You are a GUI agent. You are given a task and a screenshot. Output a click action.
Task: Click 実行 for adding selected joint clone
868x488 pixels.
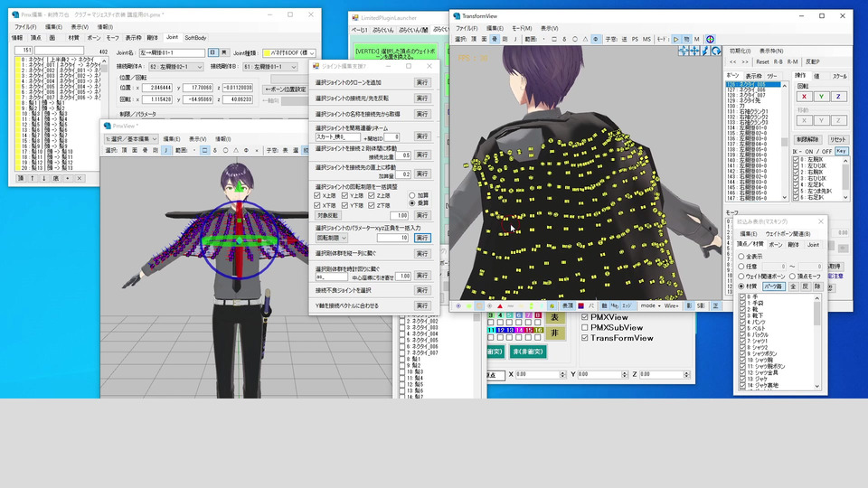point(422,82)
